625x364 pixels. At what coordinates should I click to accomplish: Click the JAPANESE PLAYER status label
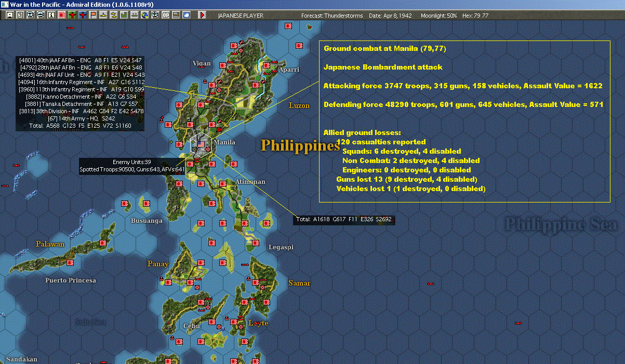[x=241, y=16]
